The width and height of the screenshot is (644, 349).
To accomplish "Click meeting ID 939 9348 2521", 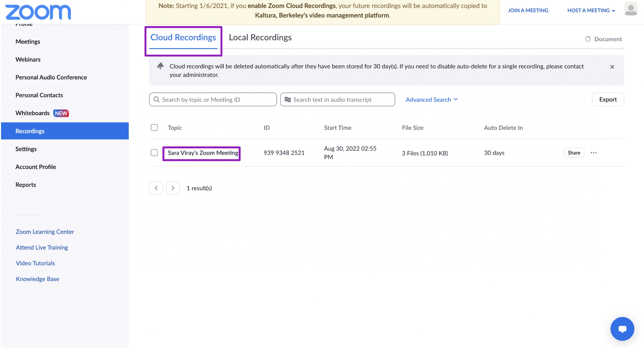I will 284,153.
